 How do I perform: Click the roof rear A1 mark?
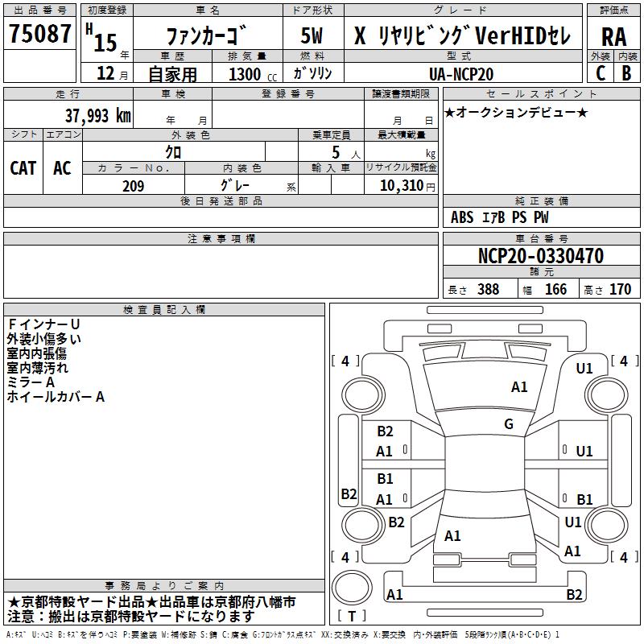coord(452,535)
